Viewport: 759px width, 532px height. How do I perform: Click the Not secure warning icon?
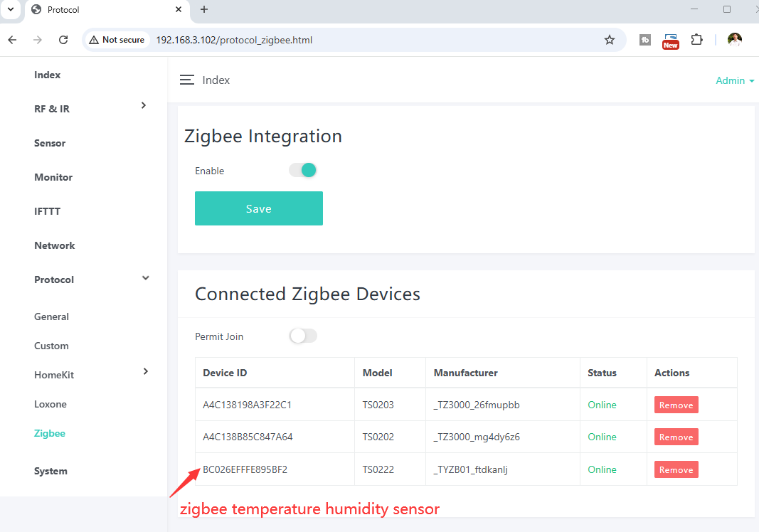94,40
